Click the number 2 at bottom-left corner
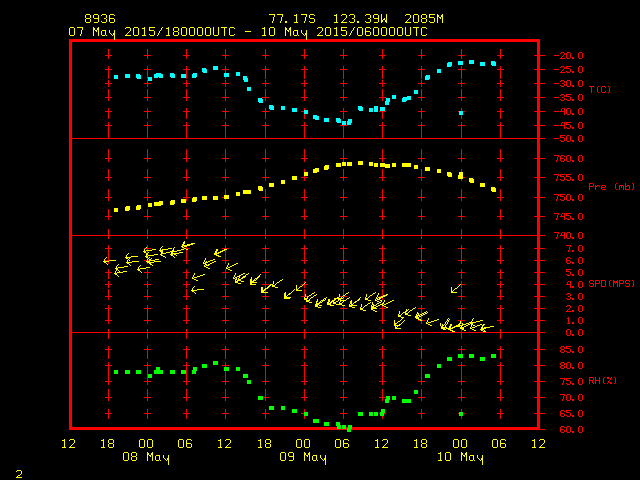Screen dimensions: 640x480 [19, 474]
